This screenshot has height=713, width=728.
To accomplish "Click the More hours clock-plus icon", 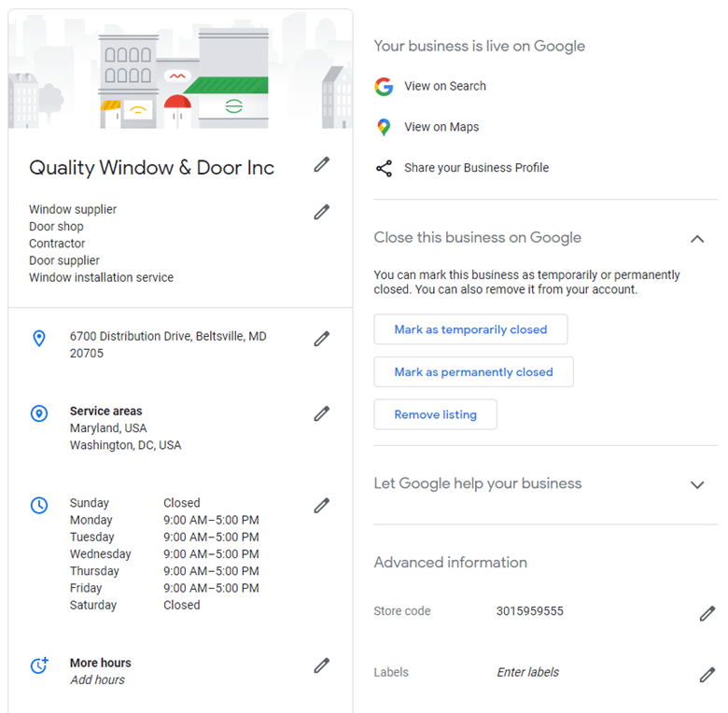I will [x=39, y=665].
